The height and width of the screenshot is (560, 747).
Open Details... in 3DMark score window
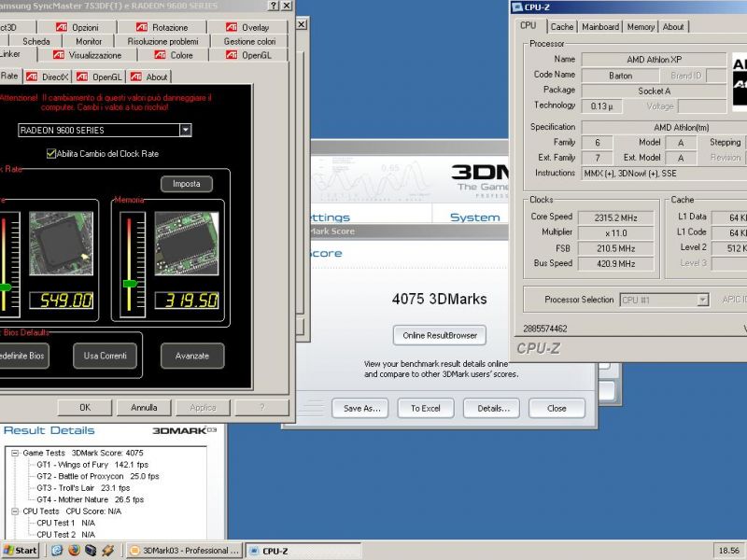click(x=493, y=408)
